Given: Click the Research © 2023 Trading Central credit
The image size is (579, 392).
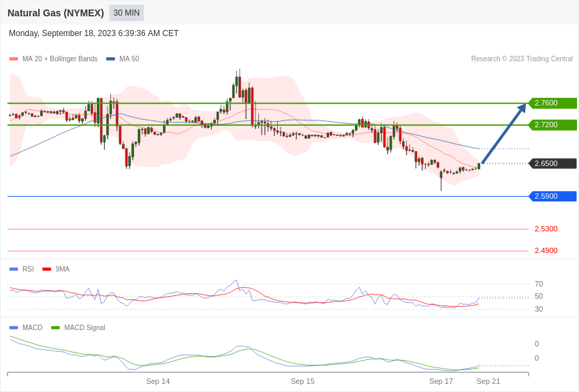Looking at the screenshot, I should coord(522,59).
